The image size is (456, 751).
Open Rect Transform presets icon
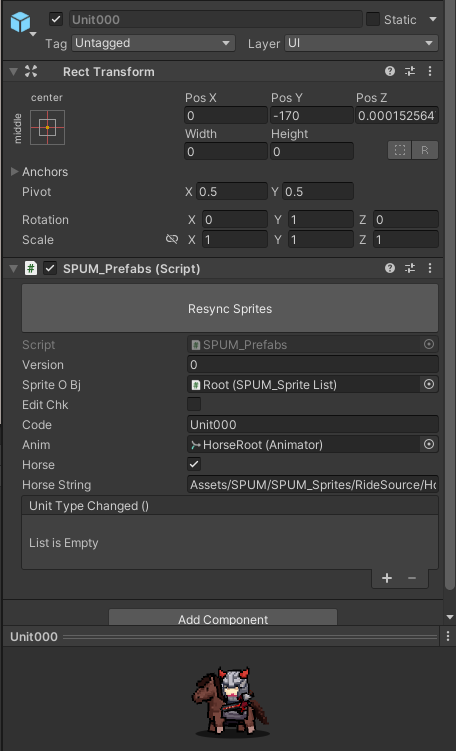pos(410,71)
